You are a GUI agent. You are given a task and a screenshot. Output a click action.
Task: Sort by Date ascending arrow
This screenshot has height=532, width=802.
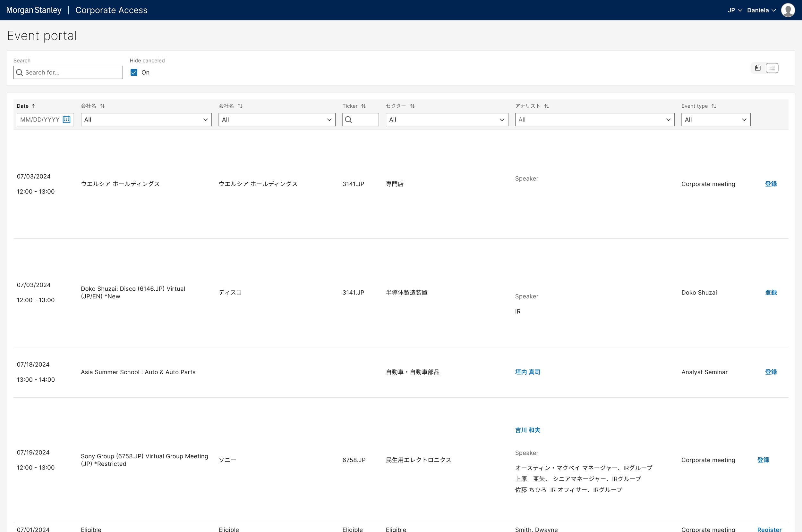coord(33,106)
